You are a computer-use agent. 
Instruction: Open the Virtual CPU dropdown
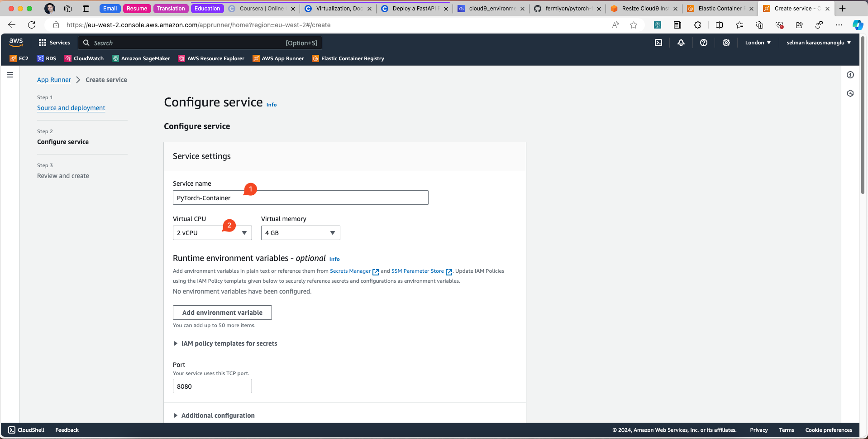tap(212, 233)
